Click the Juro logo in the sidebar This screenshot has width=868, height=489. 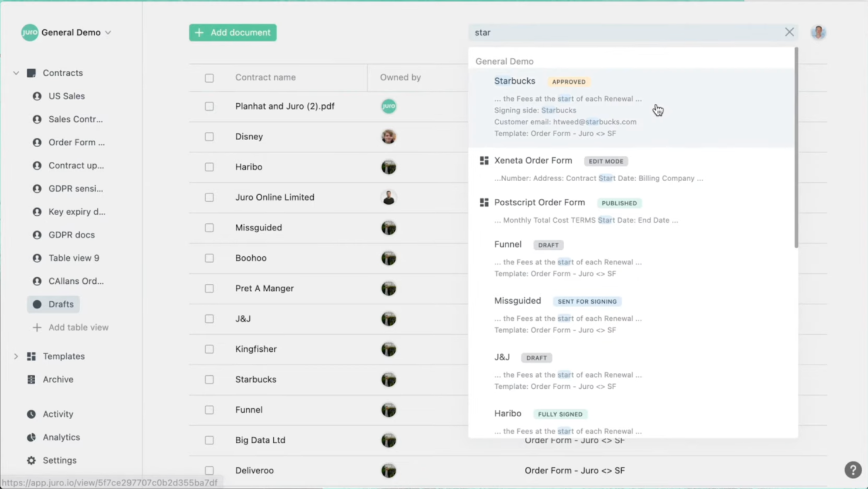point(29,32)
